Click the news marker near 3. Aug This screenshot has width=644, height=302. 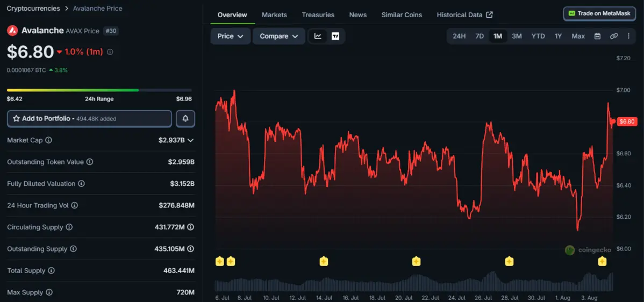tap(602, 261)
